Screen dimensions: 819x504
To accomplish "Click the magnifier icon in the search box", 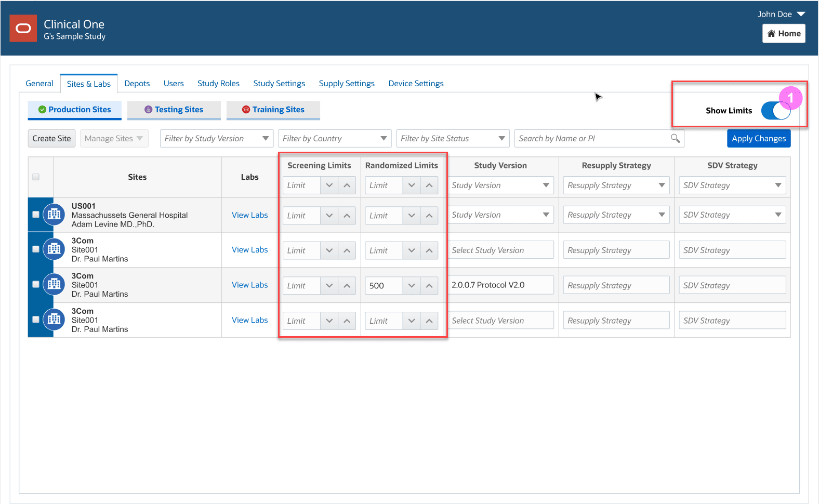I will [x=675, y=138].
